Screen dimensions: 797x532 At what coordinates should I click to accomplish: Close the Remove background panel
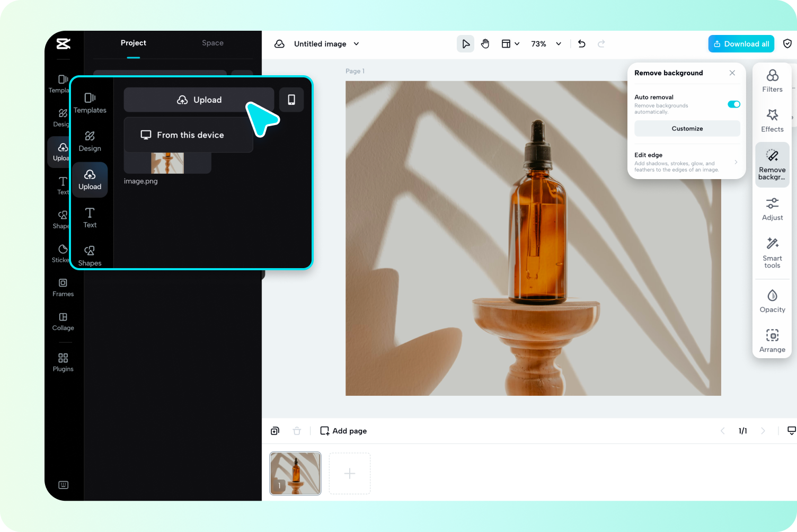click(x=732, y=73)
